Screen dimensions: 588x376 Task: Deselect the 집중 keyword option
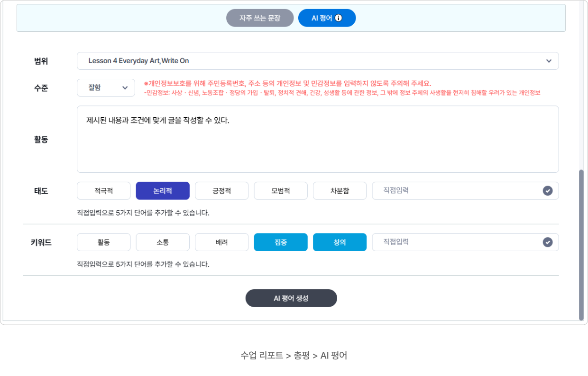click(x=281, y=242)
